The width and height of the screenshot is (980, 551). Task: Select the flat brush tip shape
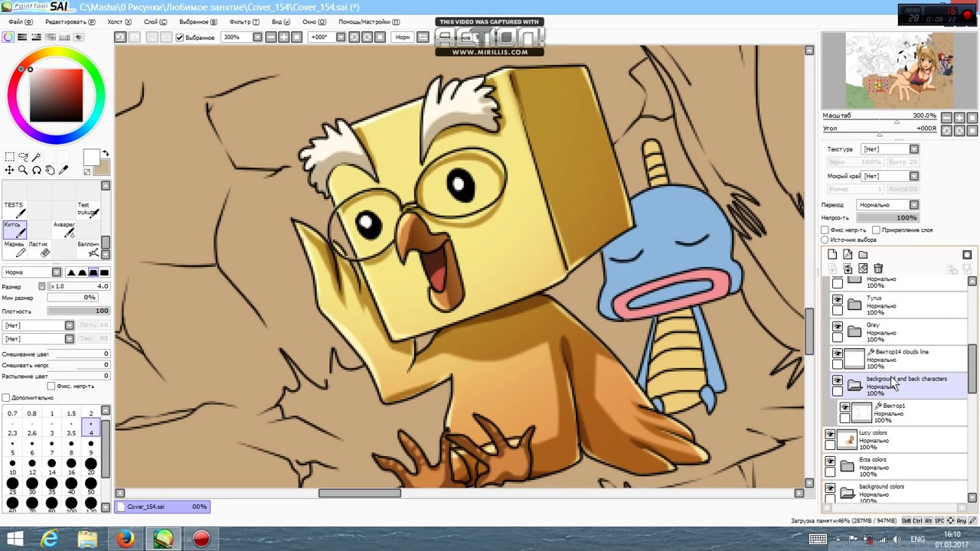pos(104,272)
